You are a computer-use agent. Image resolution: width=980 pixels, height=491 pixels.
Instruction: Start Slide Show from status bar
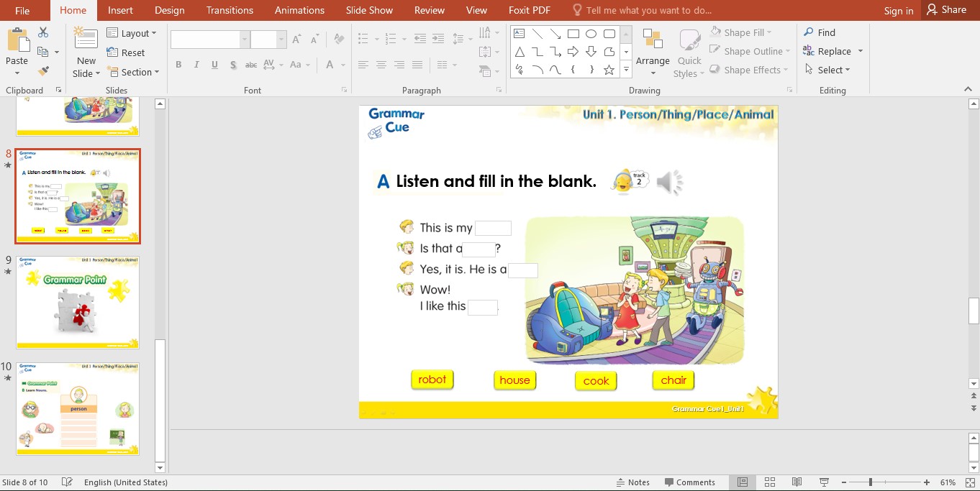pyautogui.click(x=825, y=482)
